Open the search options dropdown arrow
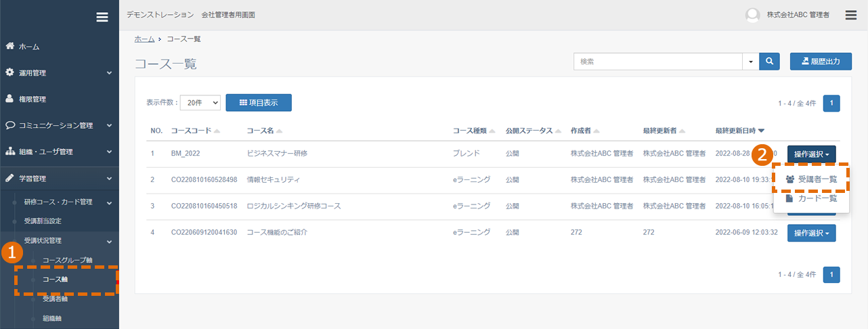The image size is (868, 329). click(x=751, y=62)
